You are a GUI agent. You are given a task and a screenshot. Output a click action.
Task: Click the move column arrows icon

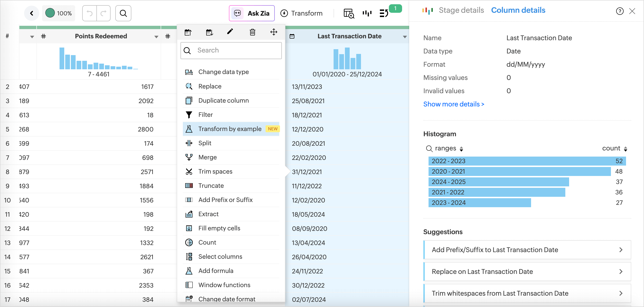click(x=274, y=32)
